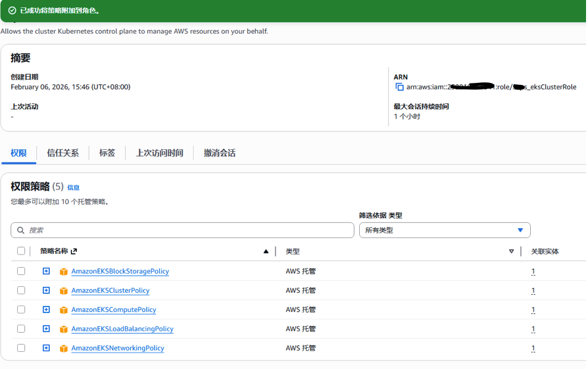Sort by 策略名称 ascending arrow

coord(266,251)
